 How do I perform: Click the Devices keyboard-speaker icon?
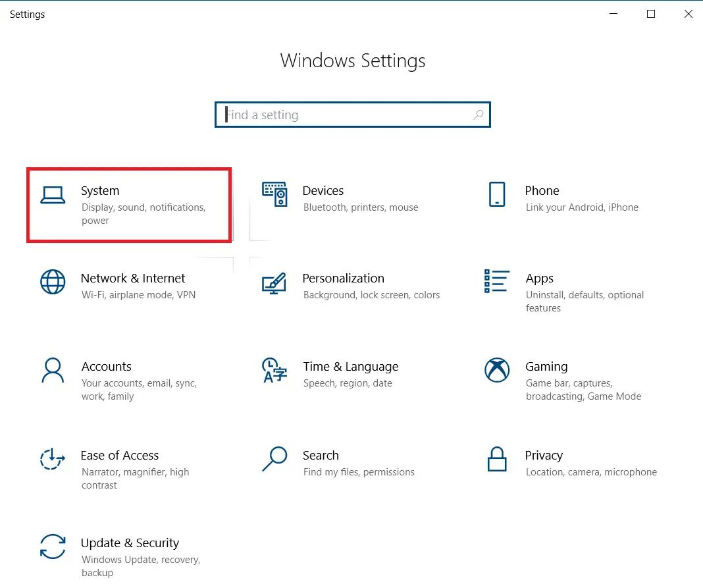tap(274, 194)
